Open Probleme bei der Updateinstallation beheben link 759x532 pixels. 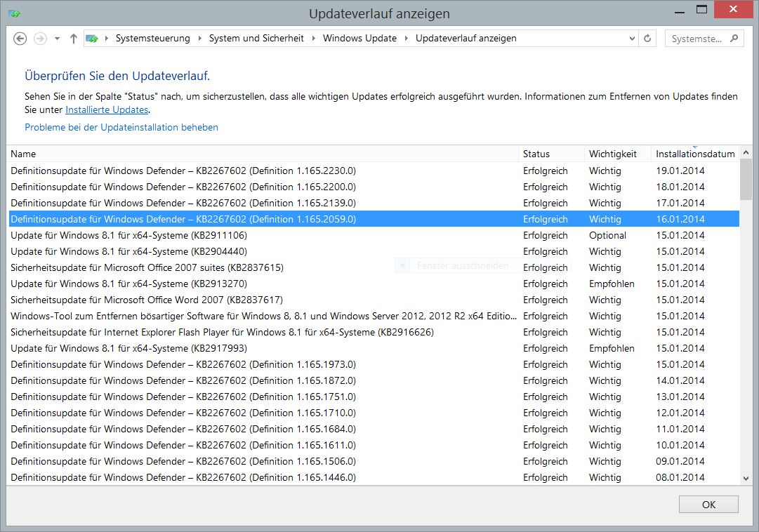pos(121,127)
